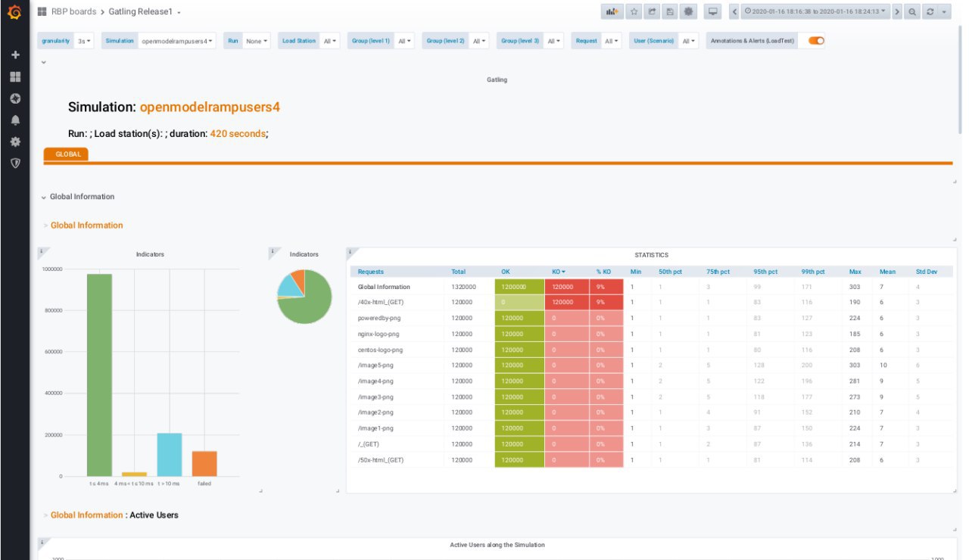The height and width of the screenshot is (560, 969).
Task: Open the Simulation openmodelrampusers4 dropdown
Action: [x=177, y=41]
